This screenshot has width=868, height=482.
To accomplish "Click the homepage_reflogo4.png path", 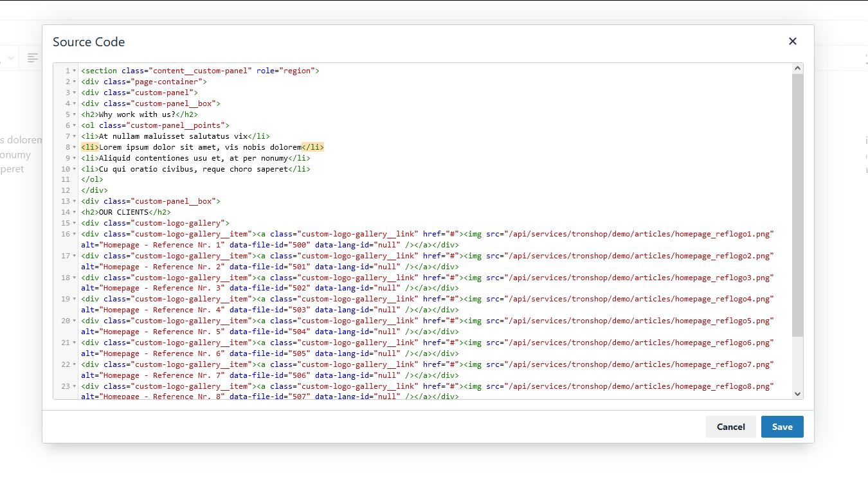I will tap(639, 299).
